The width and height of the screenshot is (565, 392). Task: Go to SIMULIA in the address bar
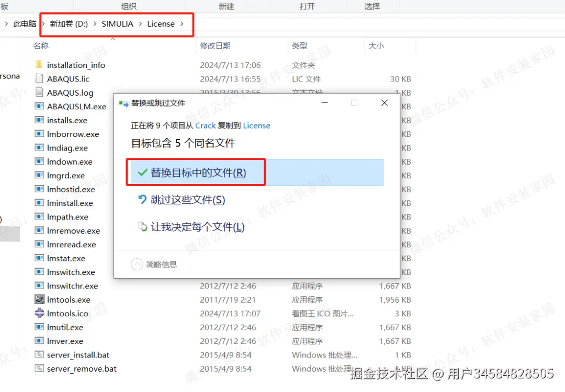point(118,24)
